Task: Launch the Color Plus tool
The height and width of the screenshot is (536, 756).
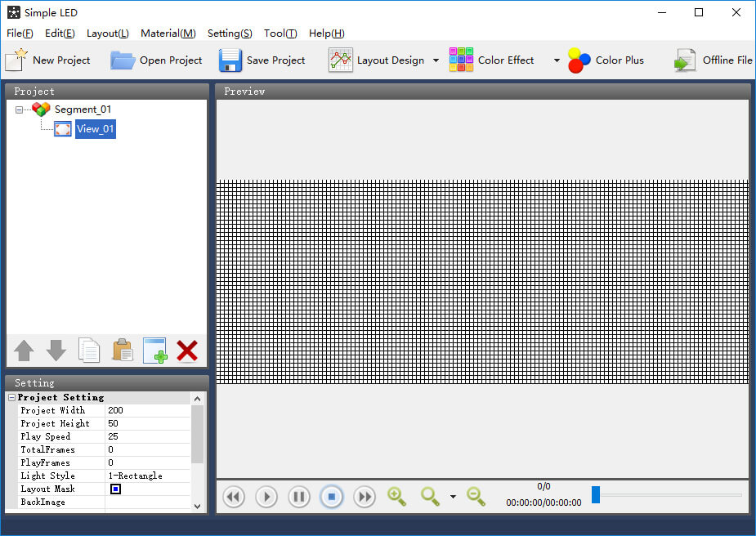Action: tap(606, 60)
